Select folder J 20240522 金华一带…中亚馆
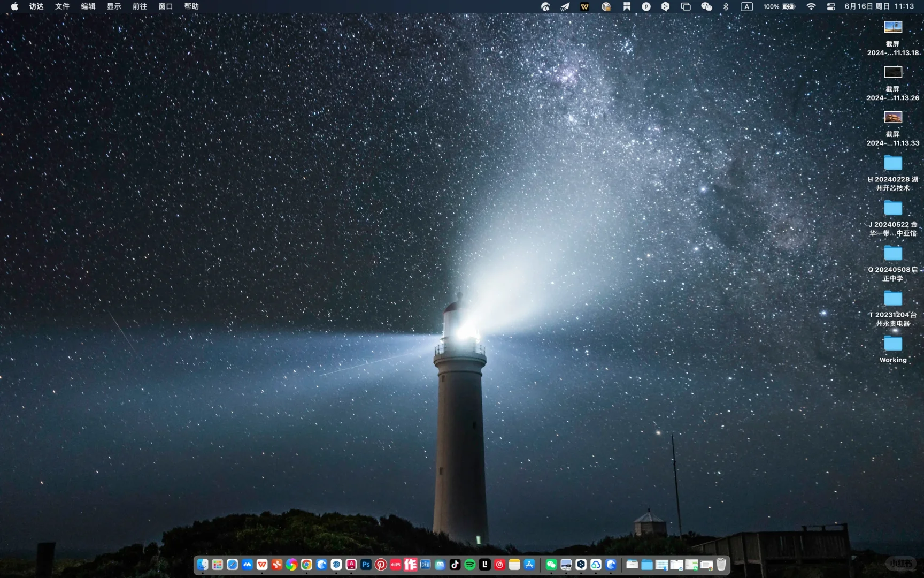This screenshot has width=924, height=578. click(x=892, y=218)
